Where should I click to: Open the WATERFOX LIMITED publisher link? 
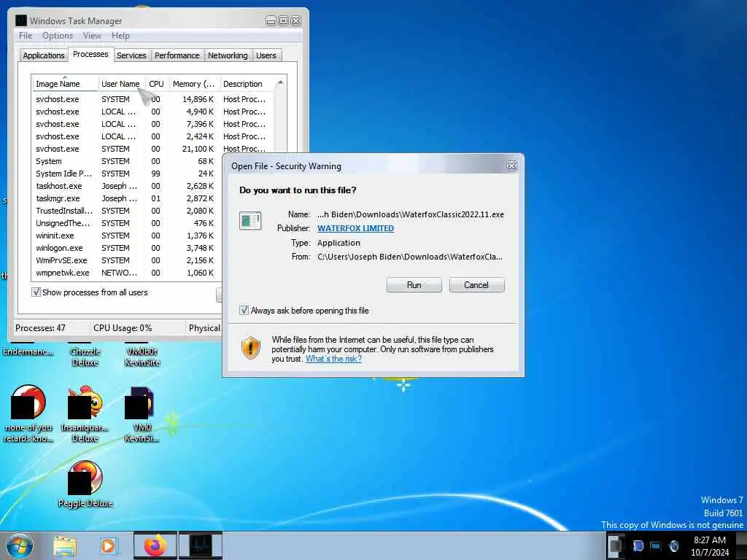click(x=355, y=228)
